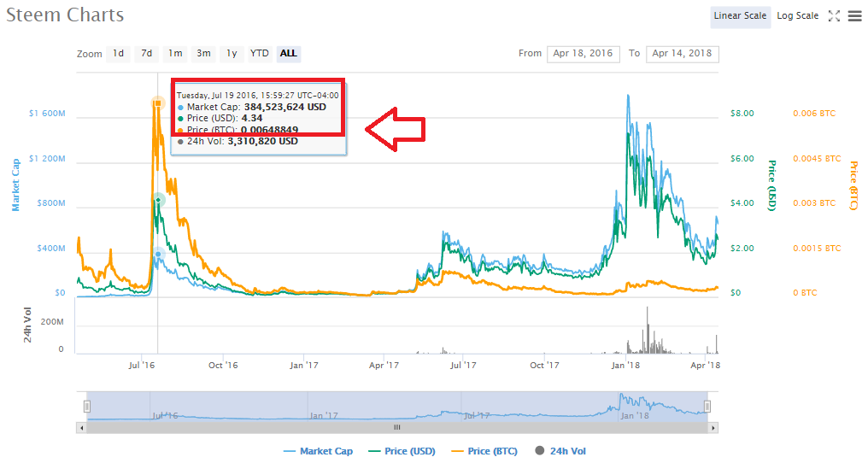Click the navigator scrollbar thumb grip
Viewport: 868px width, 463px height.
tap(397, 428)
